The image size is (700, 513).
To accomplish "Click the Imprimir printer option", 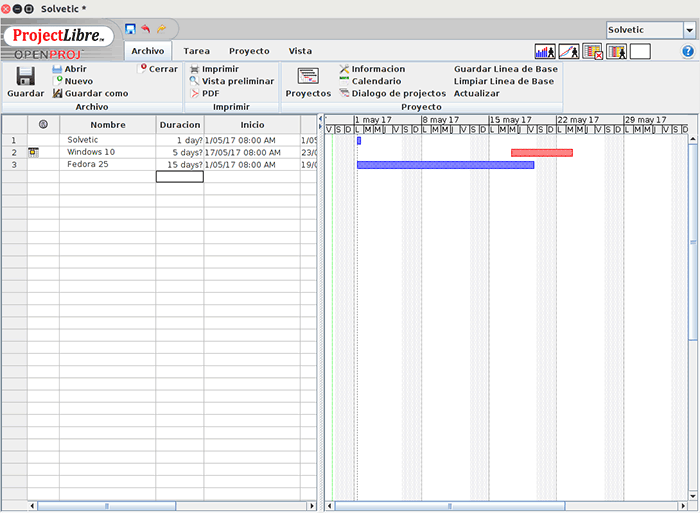I will click(x=215, y=69).
